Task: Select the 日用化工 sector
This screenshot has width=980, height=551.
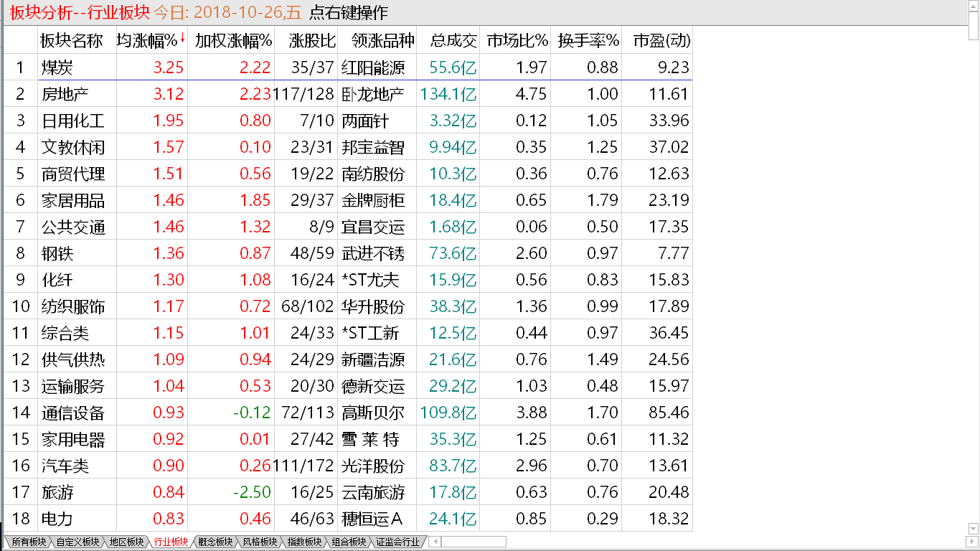Action: (x=73, y=121)
